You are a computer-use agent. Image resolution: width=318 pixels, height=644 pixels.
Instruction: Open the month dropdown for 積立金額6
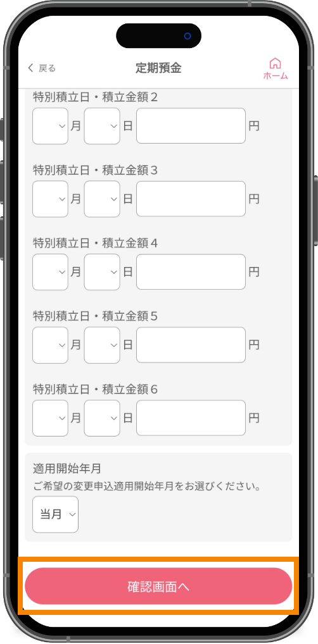coord(50,419)
